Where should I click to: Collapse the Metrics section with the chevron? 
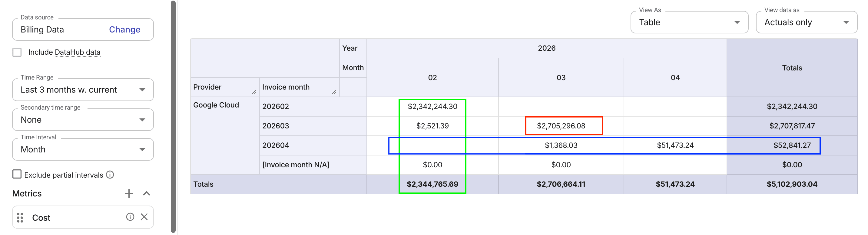146,193
